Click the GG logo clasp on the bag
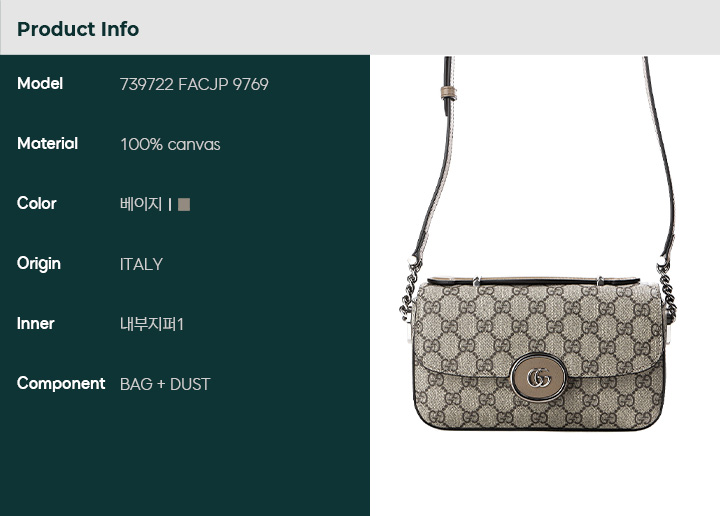The width and height of the screenshot is (720, 516). [x=539, y=378]
